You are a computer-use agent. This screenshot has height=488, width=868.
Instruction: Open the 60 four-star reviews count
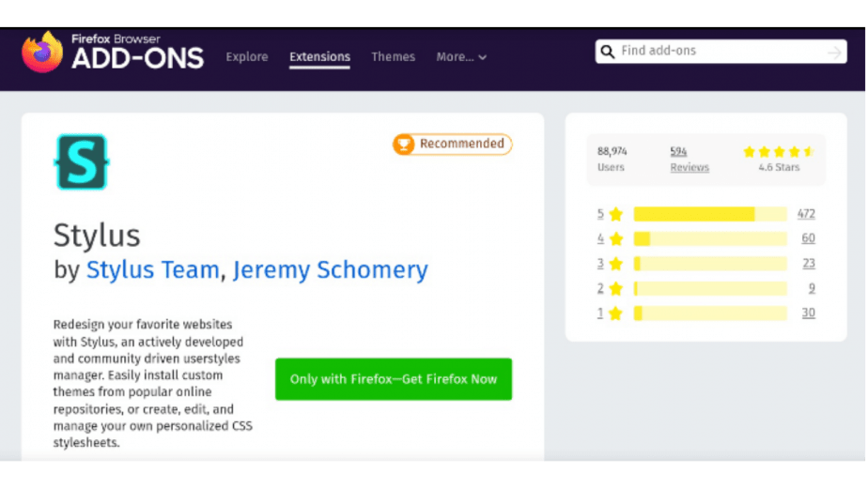point(808,238)
